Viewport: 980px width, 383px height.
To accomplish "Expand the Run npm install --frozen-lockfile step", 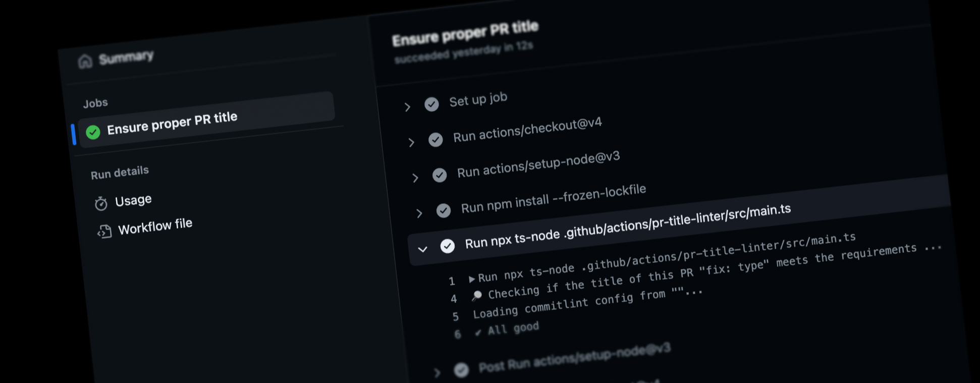I will point(419,213).
